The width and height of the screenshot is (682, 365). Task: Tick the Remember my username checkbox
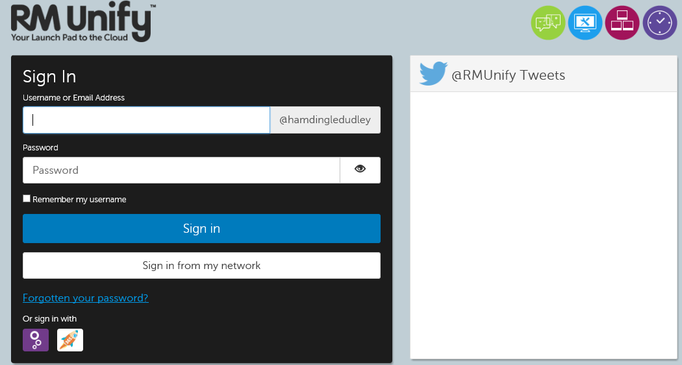tap(27, 198)
